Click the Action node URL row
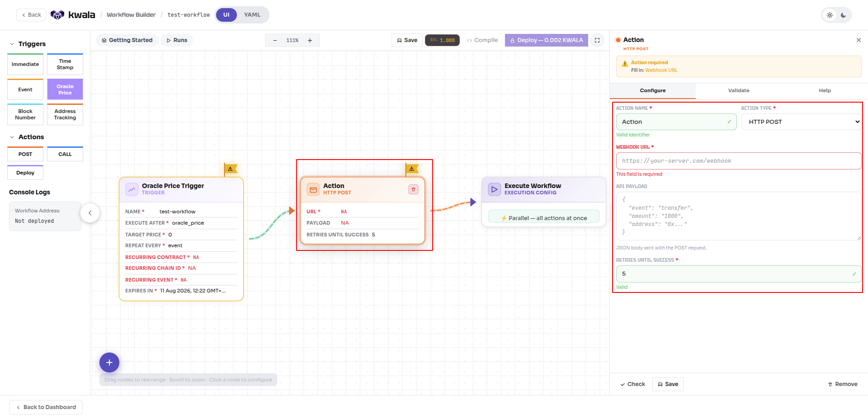Viewport: 868px width, 419px height. click(x=363, y=212)
